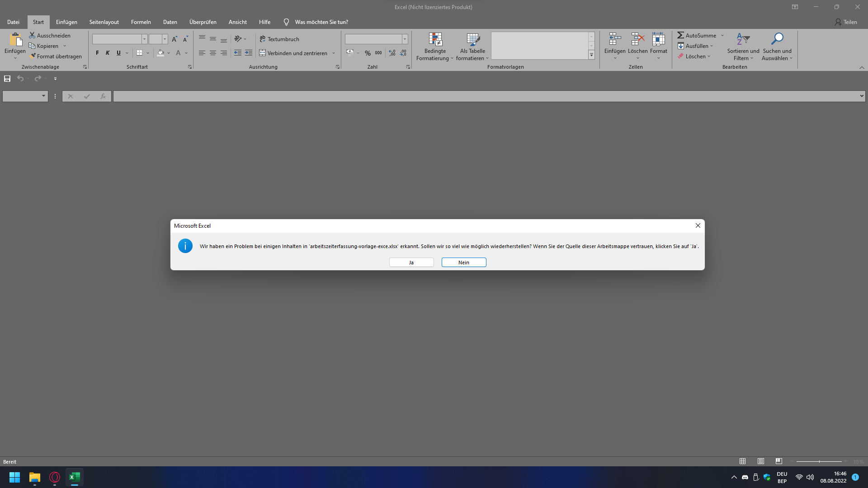Open Bedingte Formatierung menu
Viewport: 868px width, 488px height.
[435, 47]
